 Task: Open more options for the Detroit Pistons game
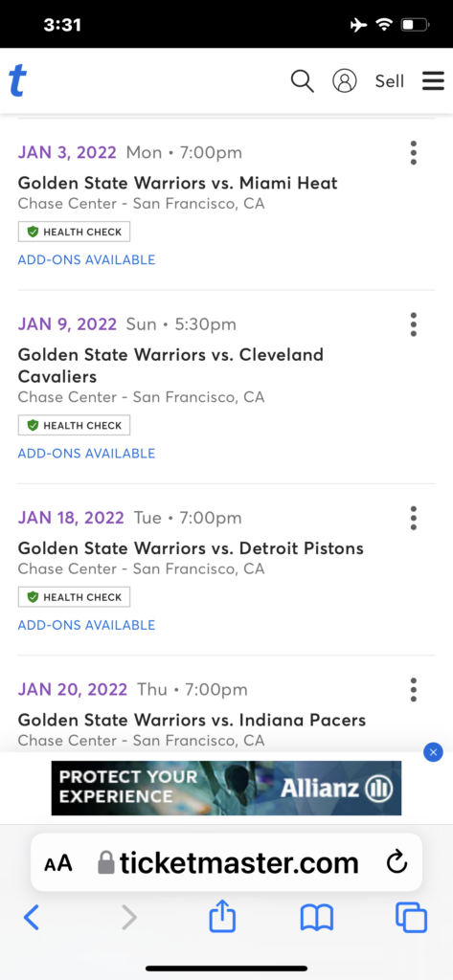(413, 518)
